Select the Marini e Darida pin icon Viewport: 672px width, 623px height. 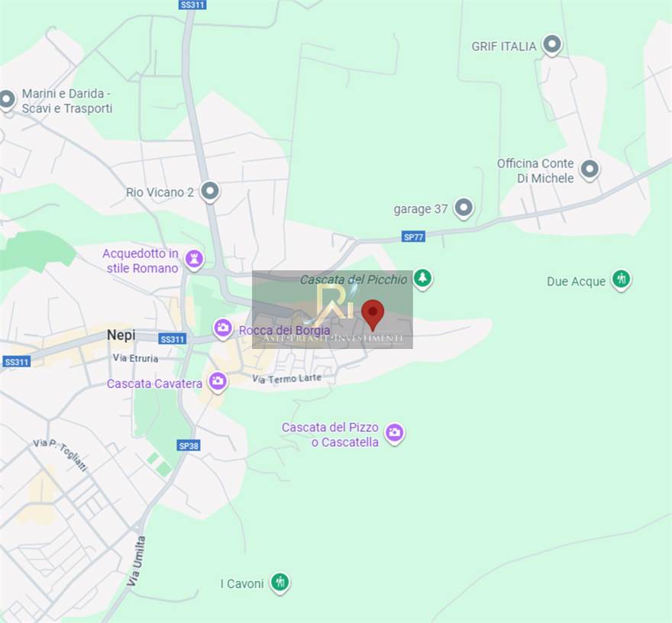[x=7, y=100]
